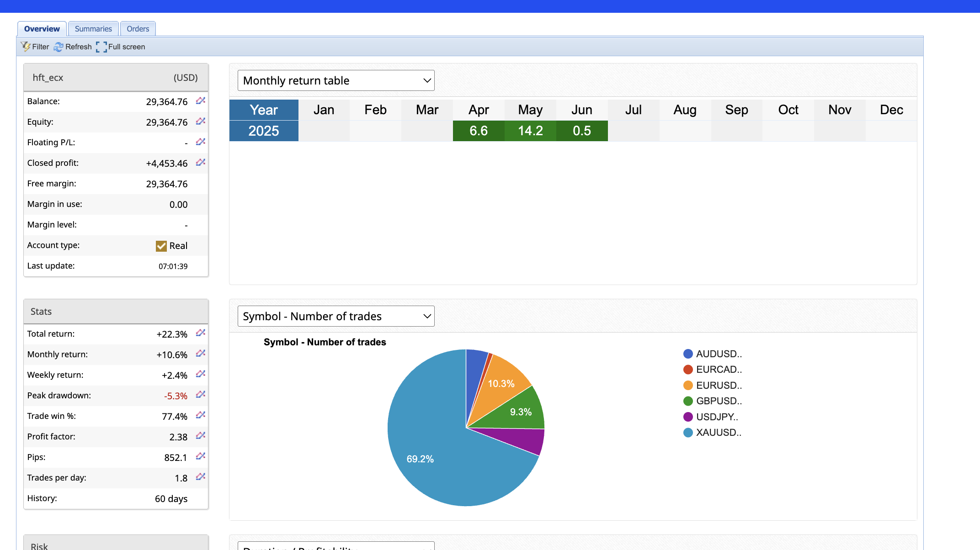Image resolution: width=980 pixels, height=550 pixels.
Task: Click May 14.2 return cell
Action: (530, 131)
